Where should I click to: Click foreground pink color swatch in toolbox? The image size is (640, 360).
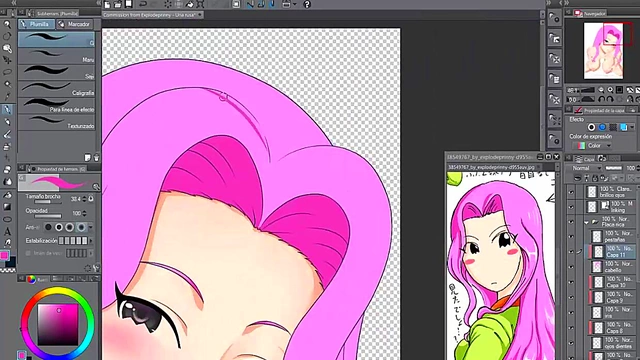point(4,256)
